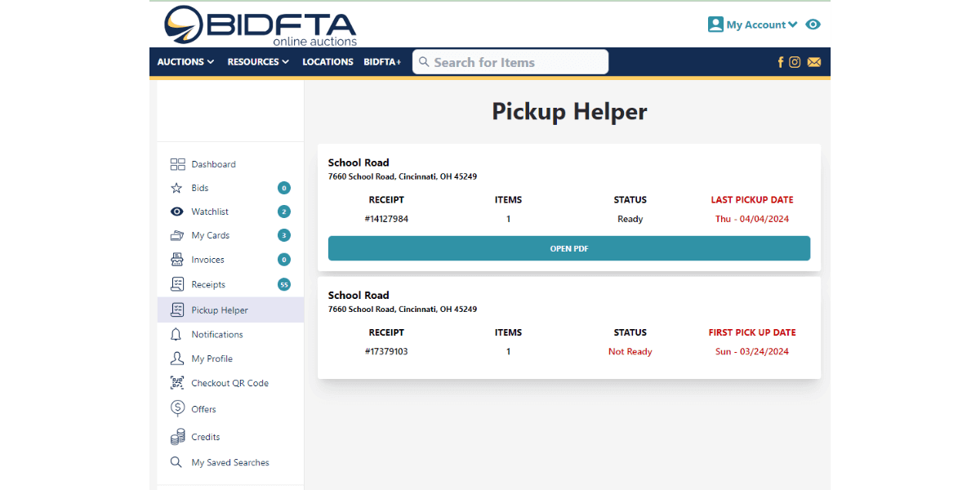This screenshot has width=980, height=490.
Task: Expand the Resources dropdown menu
Action: (258, 62)
